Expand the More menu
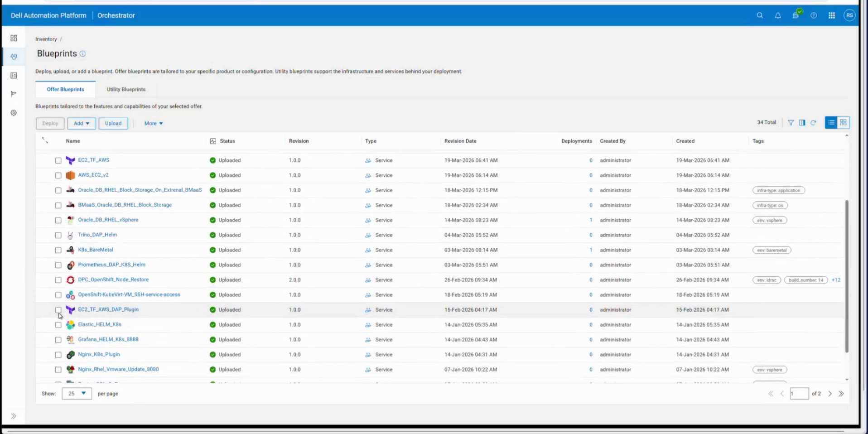868x434 pixels. point(154,123)
